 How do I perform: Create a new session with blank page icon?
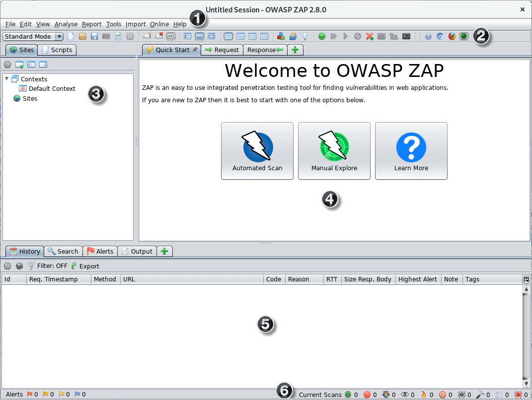coord(70,36)
